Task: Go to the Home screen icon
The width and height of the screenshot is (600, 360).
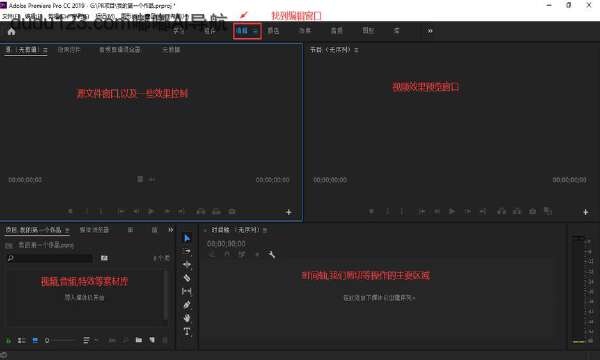Action: tap(11, 31)
